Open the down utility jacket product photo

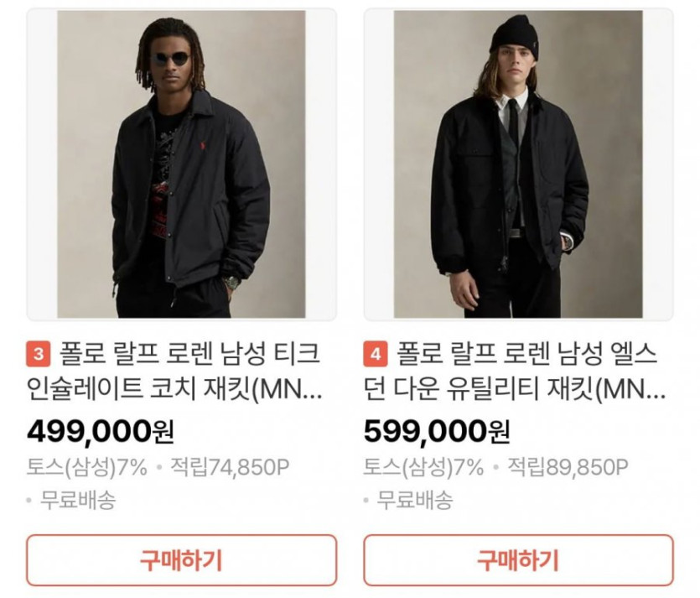518,164
